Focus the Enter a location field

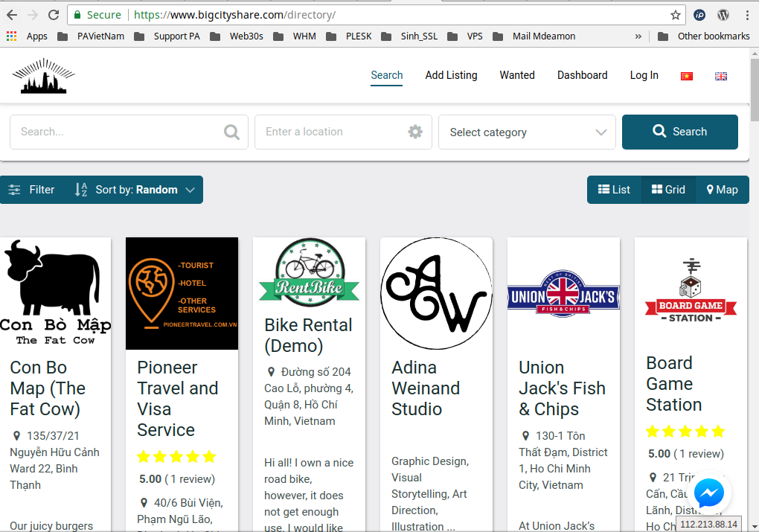point(343,132)
